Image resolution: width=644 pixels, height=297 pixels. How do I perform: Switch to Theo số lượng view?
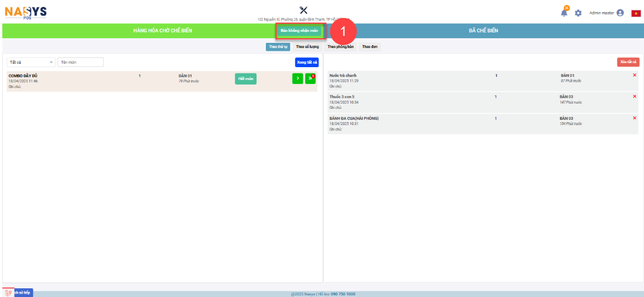(307, 46)
